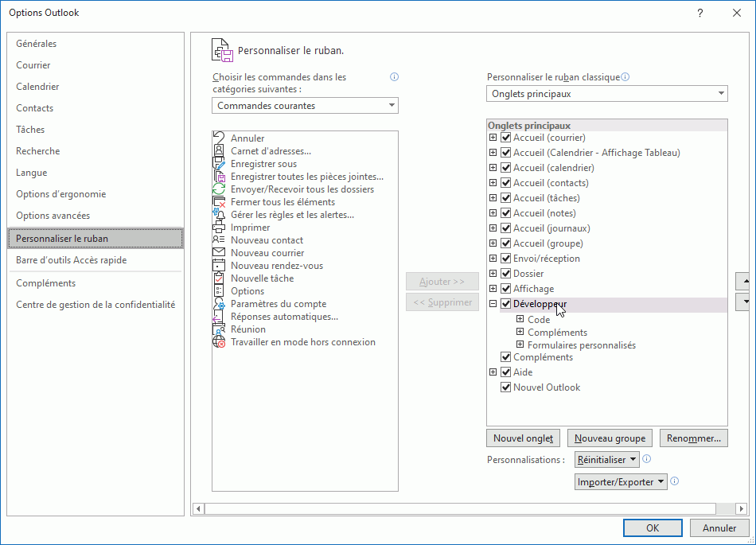Choose the Nouveau contact icon

point(219,240)
